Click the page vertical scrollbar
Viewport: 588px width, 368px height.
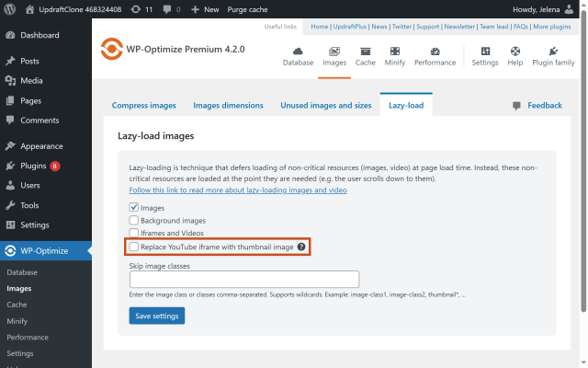583,162
